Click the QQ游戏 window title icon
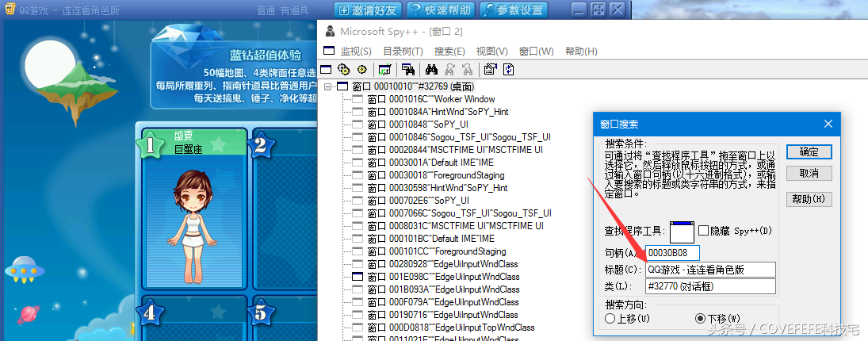 [x=10, y=10]
